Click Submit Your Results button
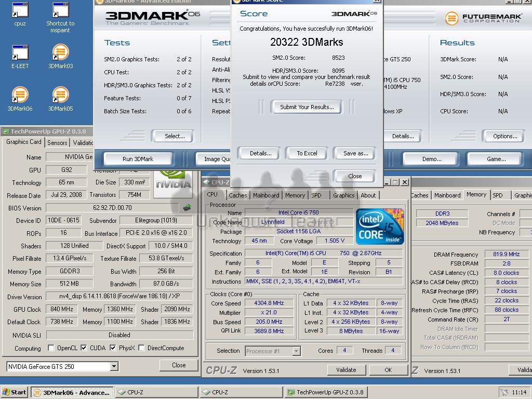This screenshot has height=399, width=532. (307, 107)
